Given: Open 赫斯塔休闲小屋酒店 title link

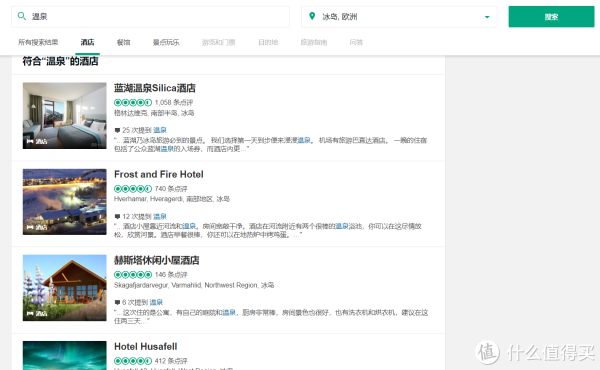Looking at the screenshot, I should click(157, 261).
